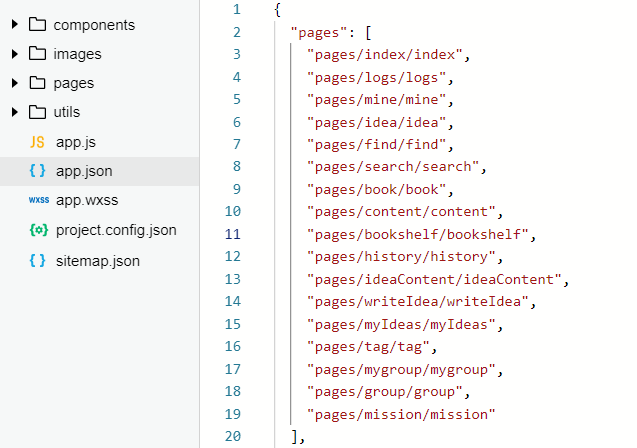
Task: Click the pages folder icon
Action: tap(38, 83)
